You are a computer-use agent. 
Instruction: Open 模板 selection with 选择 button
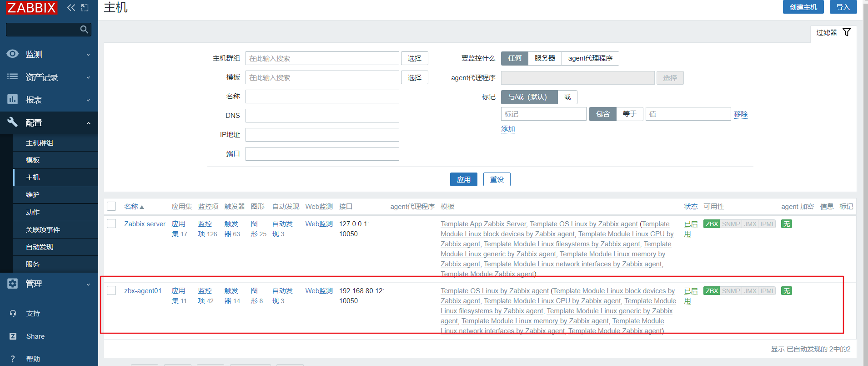coord(415,77)
